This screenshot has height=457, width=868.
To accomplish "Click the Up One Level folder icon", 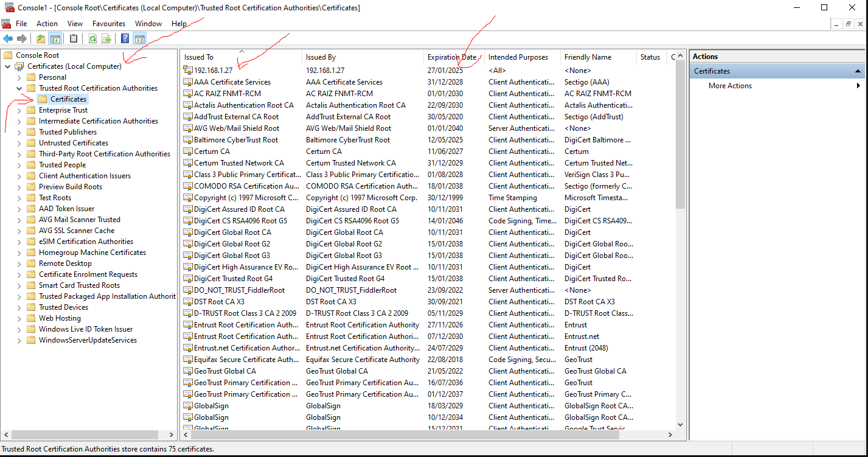I will pyautogui.click(x=41, y=39).
